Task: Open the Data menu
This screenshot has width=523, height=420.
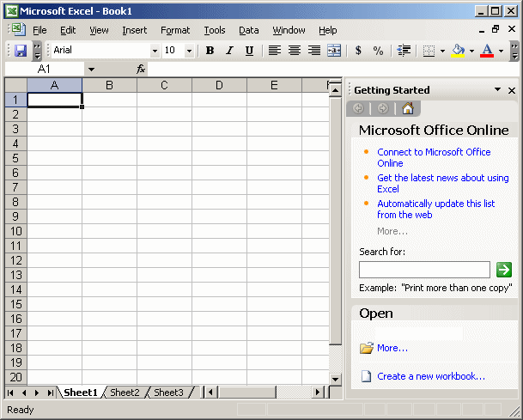Action: [x=249, y=30]
